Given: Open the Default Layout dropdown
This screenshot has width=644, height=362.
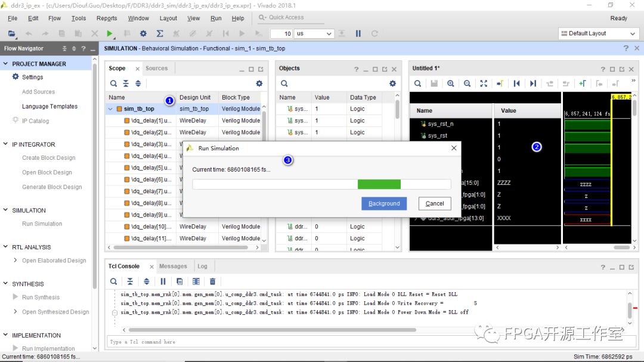Looking at the screenshot, I should [x=598, y=33].
